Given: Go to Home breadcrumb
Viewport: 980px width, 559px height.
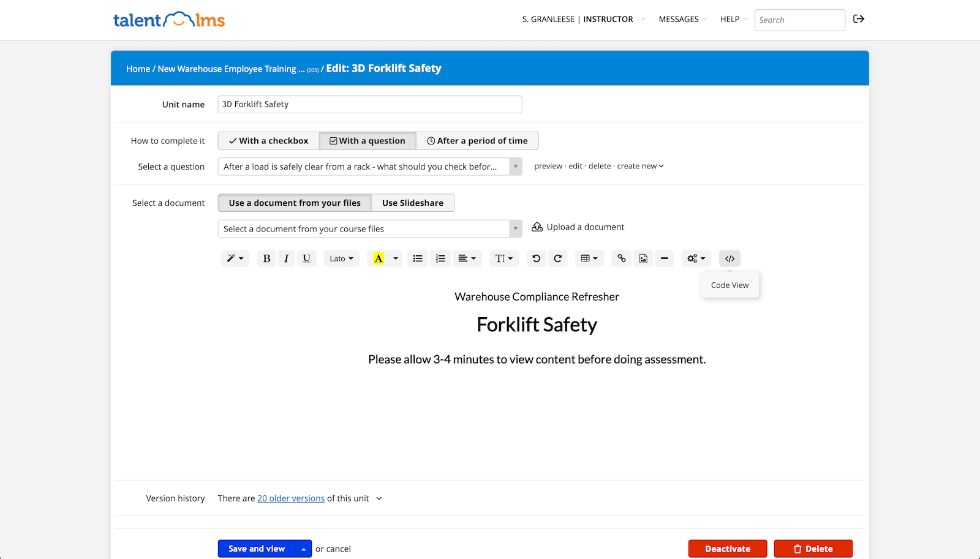Looking at the screenshot, I should tap(138, 69).
